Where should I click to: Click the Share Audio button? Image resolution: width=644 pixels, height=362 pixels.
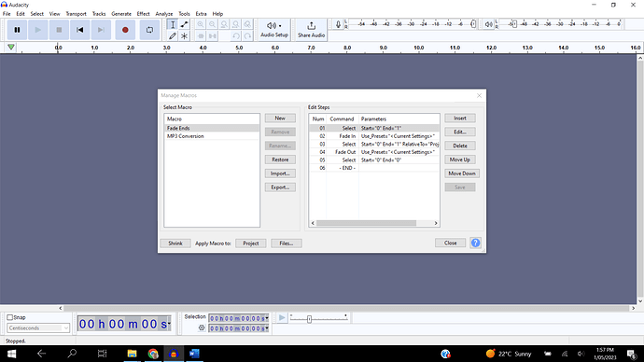pos(312,30)
